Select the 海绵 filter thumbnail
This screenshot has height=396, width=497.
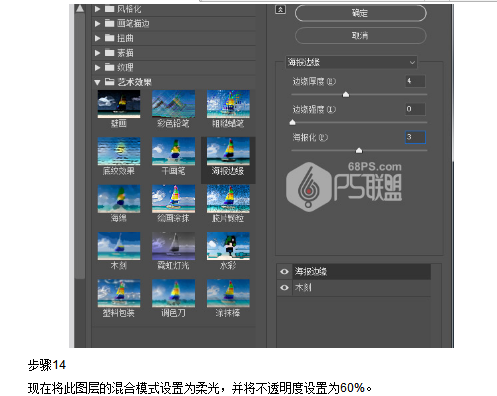click(x=119, y=199)
